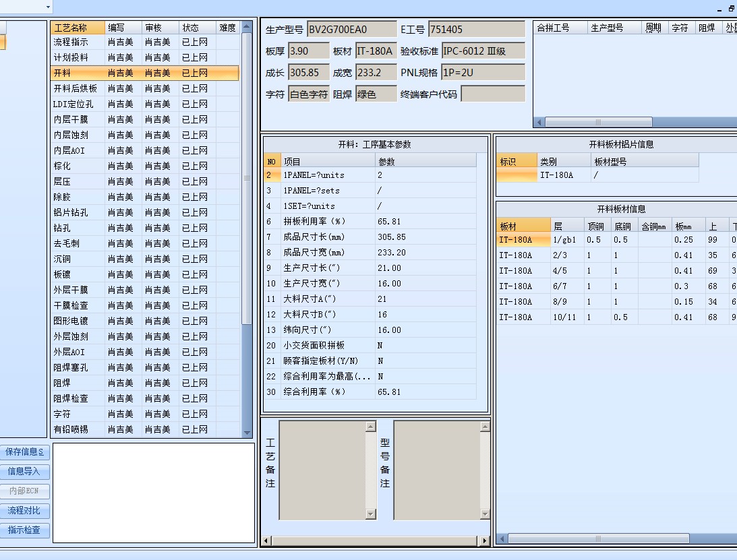Select the 图形电镀 process row
This screenshot has width=737, height=560.
click(x=145, y=321)
